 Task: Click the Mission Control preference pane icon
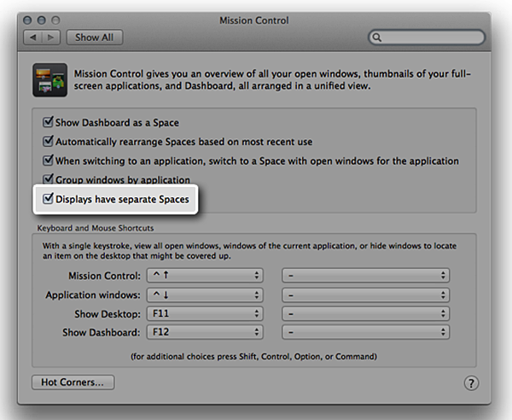pyautogui.click(x=50, y=80)
